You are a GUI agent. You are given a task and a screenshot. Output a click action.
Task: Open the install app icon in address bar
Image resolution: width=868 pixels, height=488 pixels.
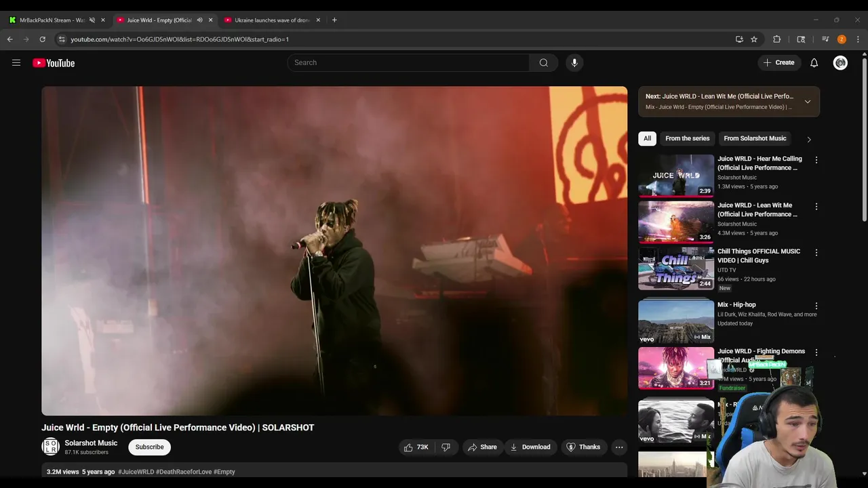(x=739, y=39)
